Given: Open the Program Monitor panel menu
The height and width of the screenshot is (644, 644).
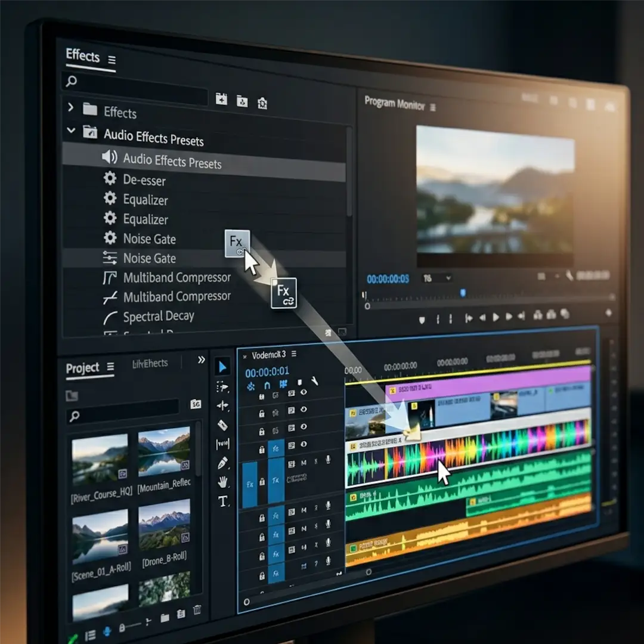Looking at the screenshot, I should tap(432, 107).
